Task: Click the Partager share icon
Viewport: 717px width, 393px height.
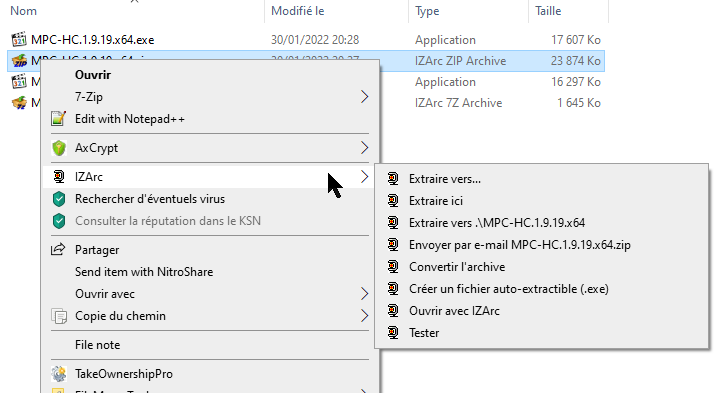Action: 58,249
